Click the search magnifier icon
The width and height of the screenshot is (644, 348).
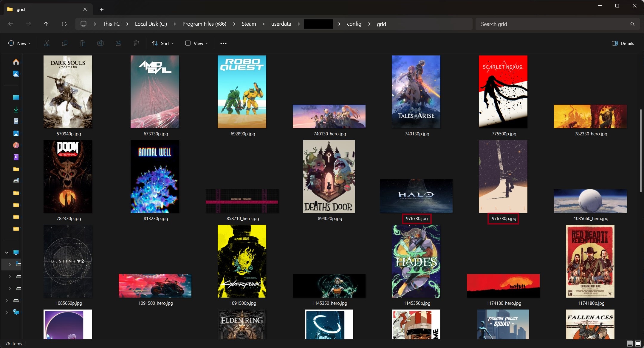tap(632, 24)
